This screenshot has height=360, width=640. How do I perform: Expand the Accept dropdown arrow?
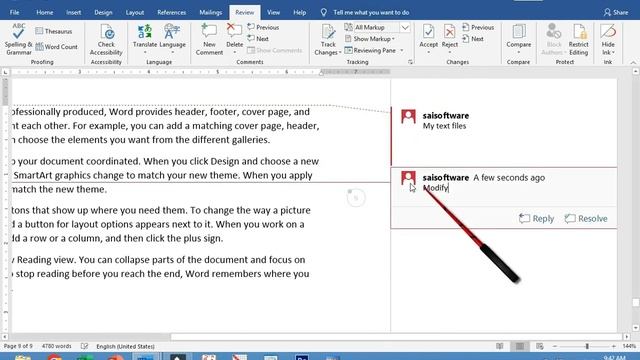[x=428, y=53]
